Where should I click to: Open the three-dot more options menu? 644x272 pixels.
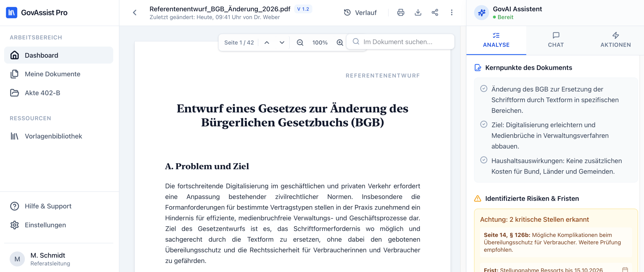click(452, 13)
